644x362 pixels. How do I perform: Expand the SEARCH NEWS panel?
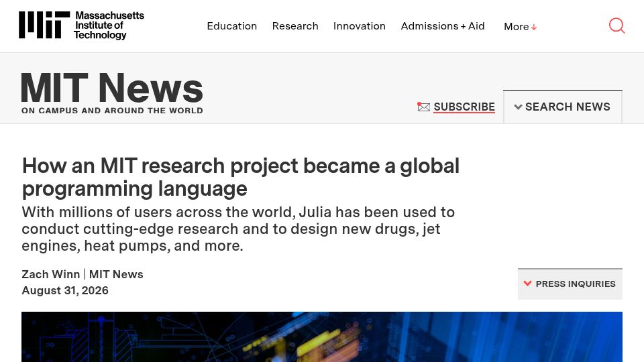562,107
